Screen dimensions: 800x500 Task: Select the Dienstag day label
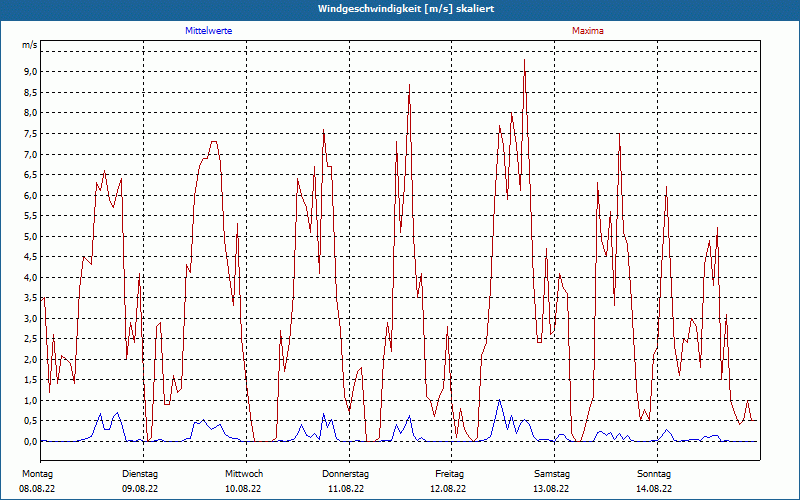point(140,474)
